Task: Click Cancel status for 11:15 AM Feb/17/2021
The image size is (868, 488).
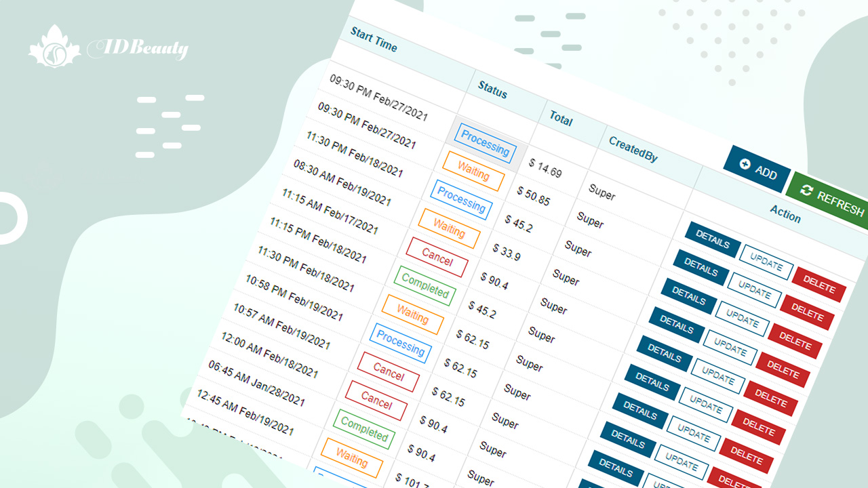Action: tap(437, 257)
